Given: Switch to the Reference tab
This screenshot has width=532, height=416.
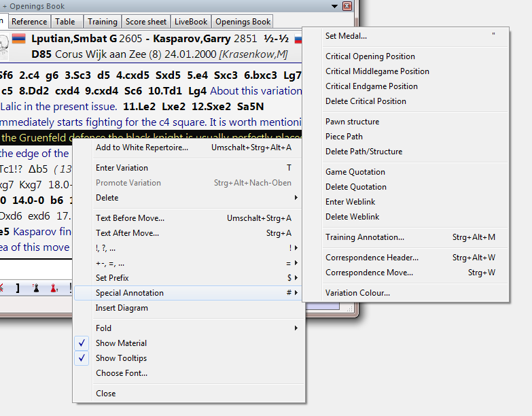Looking at the screenshot, I should pos(29,22).
